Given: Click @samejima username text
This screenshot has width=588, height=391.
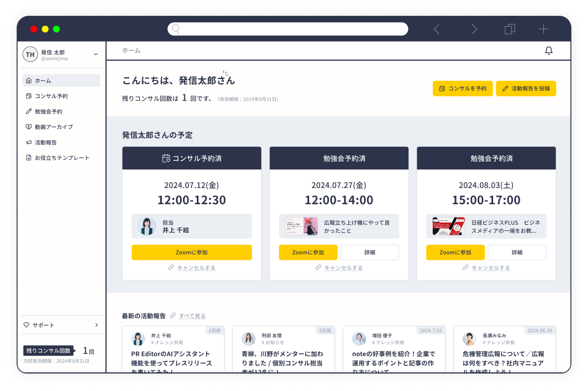Looking at the screenshot, I should (x=54, y=59).
